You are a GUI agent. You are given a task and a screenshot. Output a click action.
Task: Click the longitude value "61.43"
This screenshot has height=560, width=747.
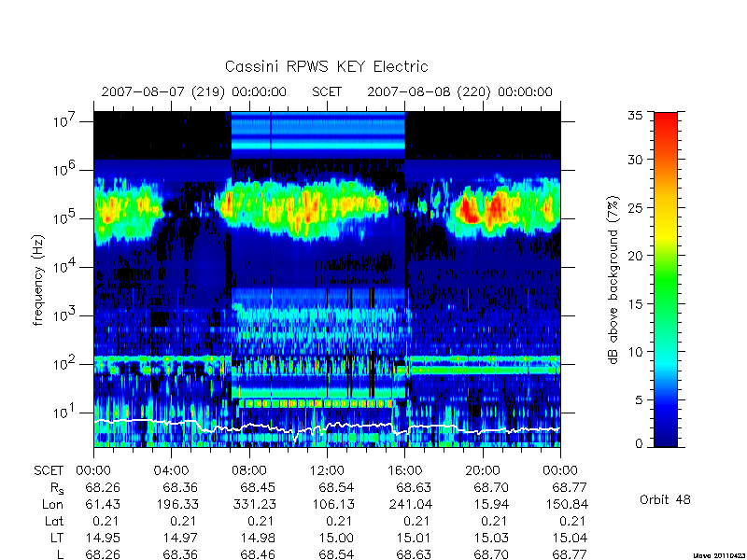coord(103,504)
